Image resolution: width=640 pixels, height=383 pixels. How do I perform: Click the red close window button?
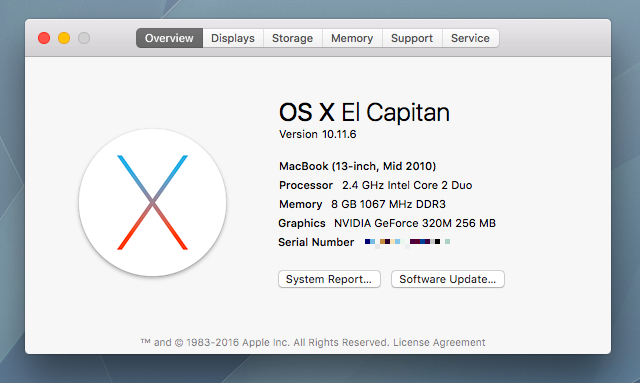click(x=44, y=38)
